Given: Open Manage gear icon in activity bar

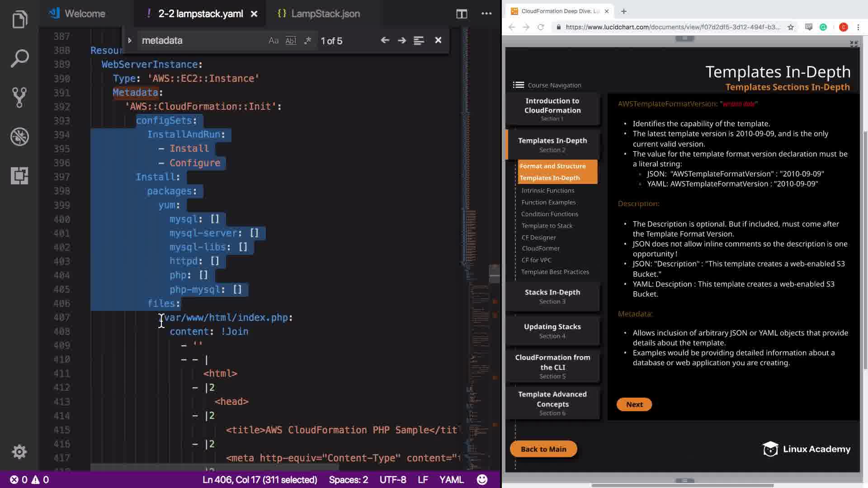Looking at the screenshot, I should [x=19, y=451].
